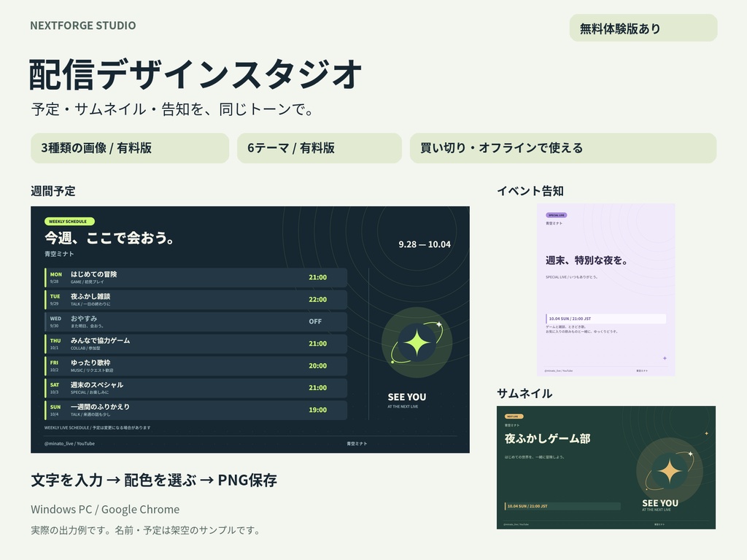Open the lavender event notice sample image
Screen dimensions: 747x560
[606, 289]
